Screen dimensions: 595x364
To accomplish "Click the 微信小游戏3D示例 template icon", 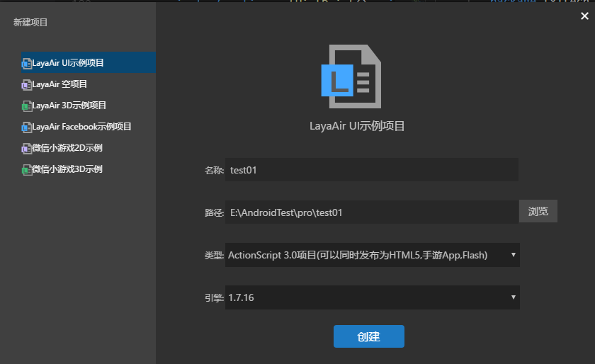I will point(27,170).
